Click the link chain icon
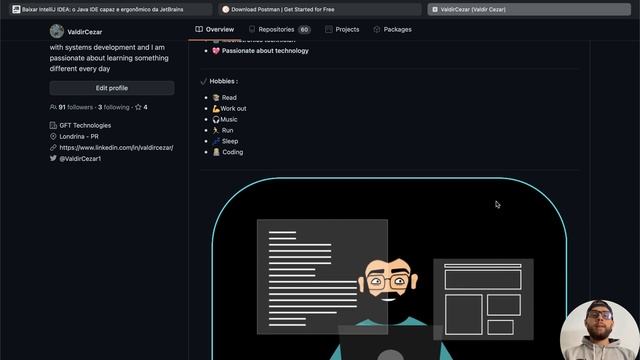This screenshot has height=360, width=640. [x=53, y=147]
